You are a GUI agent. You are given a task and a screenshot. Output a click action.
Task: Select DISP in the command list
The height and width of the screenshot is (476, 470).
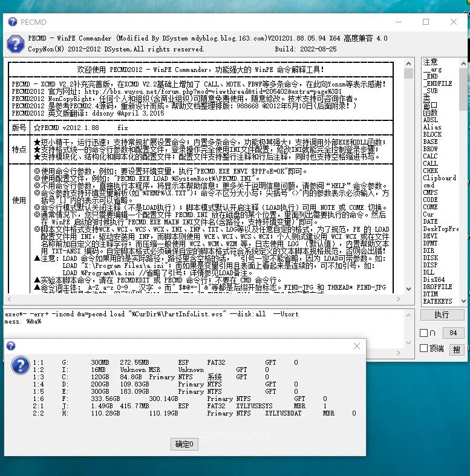pyautogui.click(x=431, y=266)
